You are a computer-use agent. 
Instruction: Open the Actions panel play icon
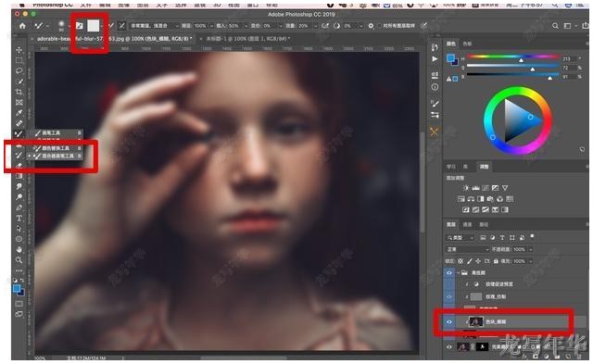435,59
